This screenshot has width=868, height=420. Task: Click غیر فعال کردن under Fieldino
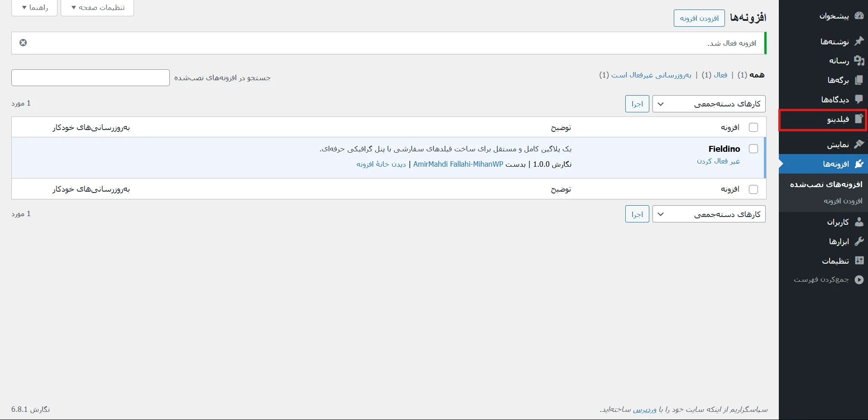(x=719, y=161)
